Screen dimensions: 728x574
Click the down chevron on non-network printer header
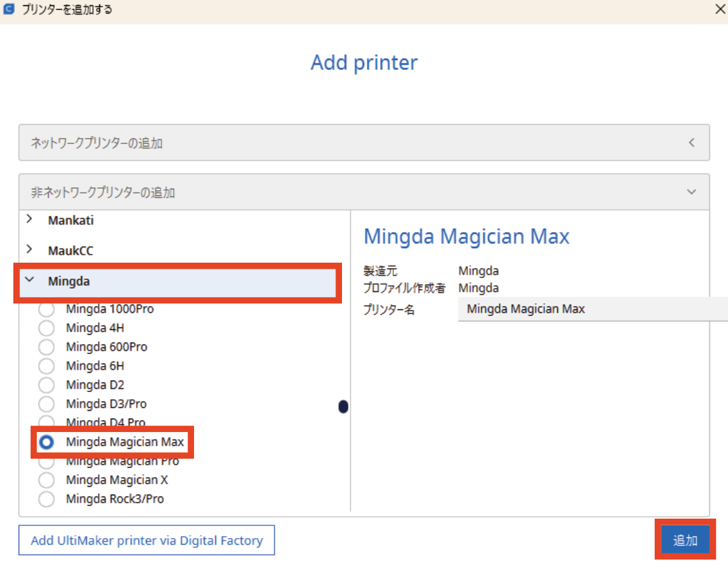[692, 192]
